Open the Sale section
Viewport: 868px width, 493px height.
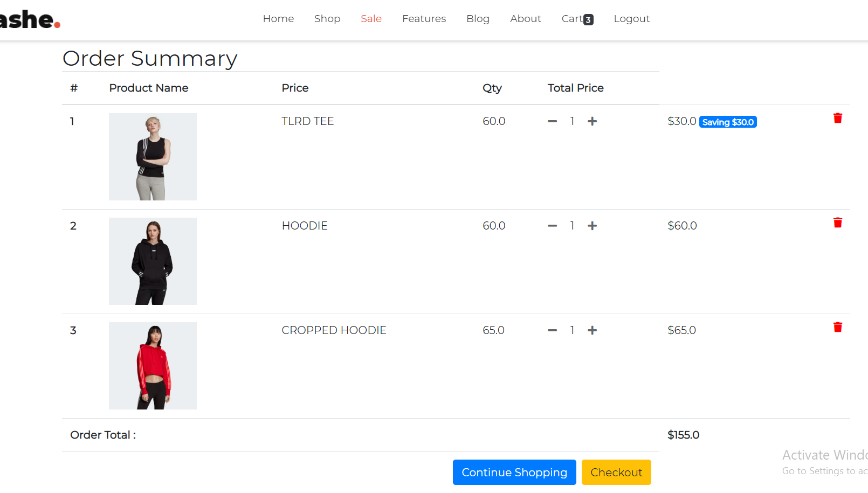pos(371,19)
